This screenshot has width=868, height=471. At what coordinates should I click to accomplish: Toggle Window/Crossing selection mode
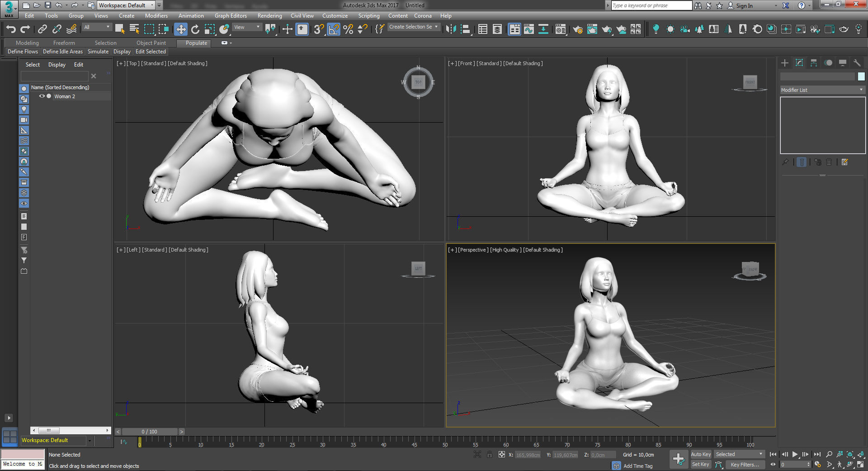[x=164, y=29]
